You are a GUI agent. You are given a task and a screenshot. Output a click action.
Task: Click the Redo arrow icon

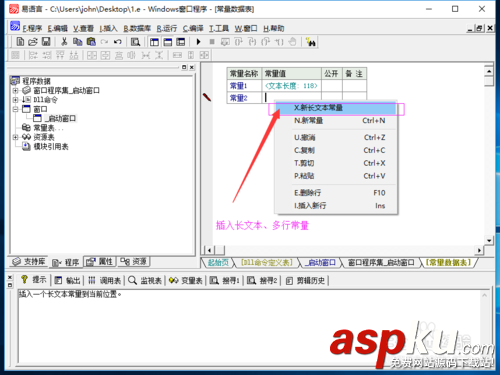point(104,42)
